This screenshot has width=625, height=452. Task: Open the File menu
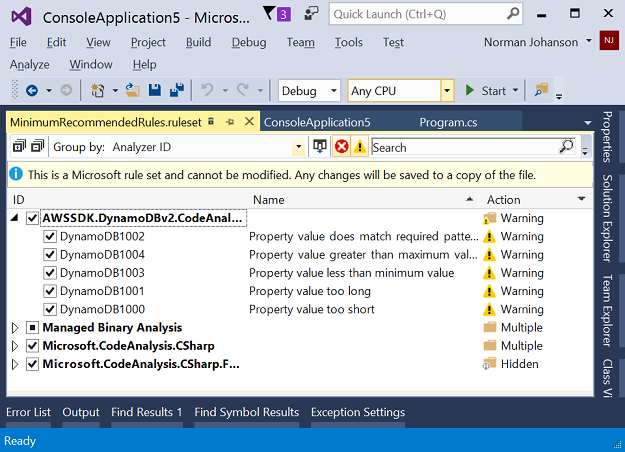pos(18,42)
